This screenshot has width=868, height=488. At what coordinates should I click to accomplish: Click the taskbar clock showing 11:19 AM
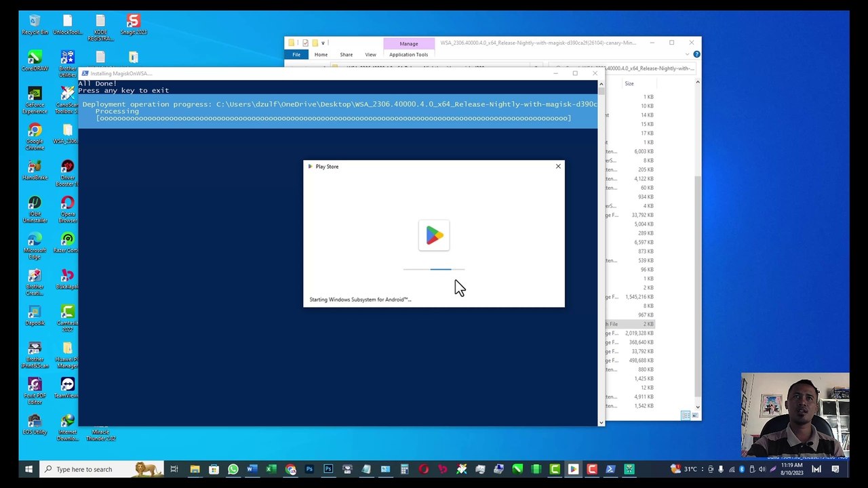791,469
